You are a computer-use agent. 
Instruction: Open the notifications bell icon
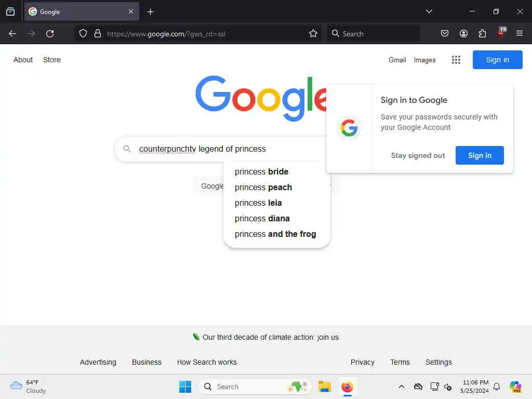pos(497,387)
